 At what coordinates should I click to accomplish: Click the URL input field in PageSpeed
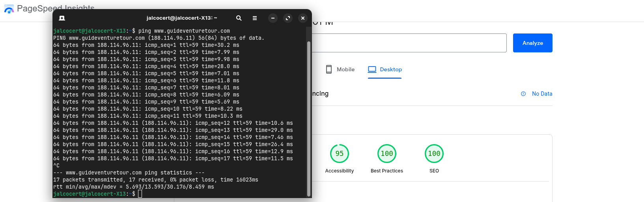[409, 43]
